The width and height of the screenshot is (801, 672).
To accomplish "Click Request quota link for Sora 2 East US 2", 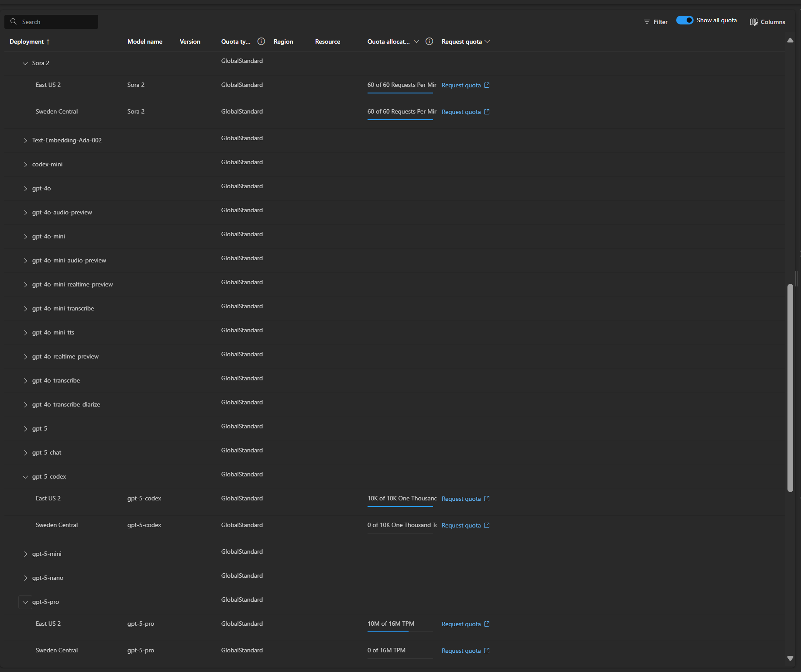I will tap(461, 85).
